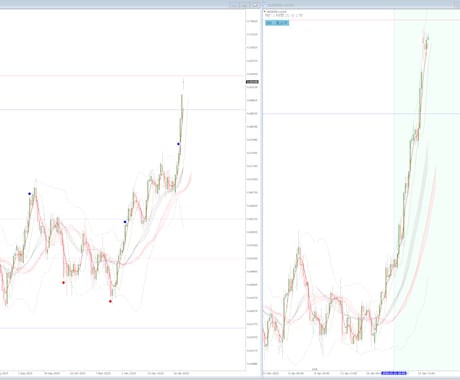The height and width of the screenshot is (380, 460).
Task: Restore the left chart window size
Action: pyautogui.click(x=245, y=5)
